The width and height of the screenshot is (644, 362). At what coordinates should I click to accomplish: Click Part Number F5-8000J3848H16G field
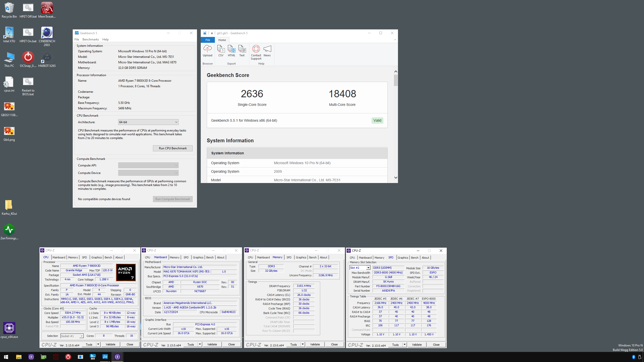click(x=388, y=286)
